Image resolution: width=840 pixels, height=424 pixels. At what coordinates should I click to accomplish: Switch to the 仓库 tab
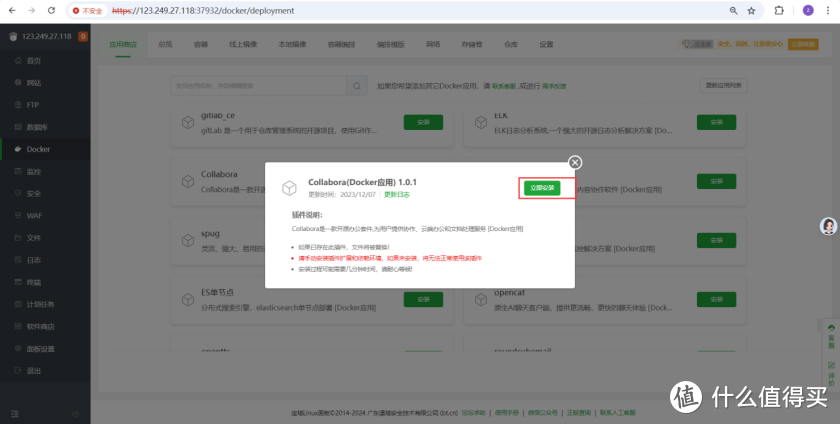[x=511, y=44]
